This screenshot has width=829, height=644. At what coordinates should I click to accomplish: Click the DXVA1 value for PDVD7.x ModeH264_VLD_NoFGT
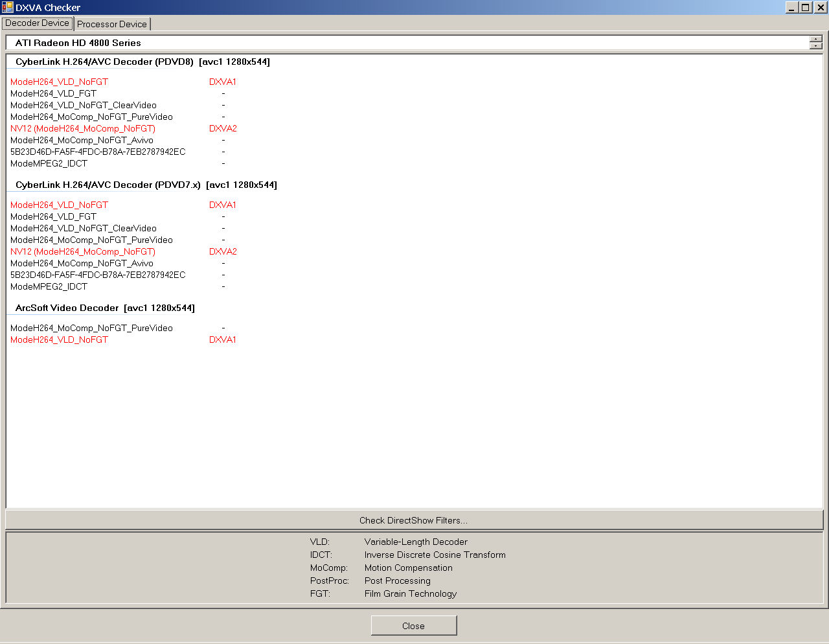pos(223,205)
